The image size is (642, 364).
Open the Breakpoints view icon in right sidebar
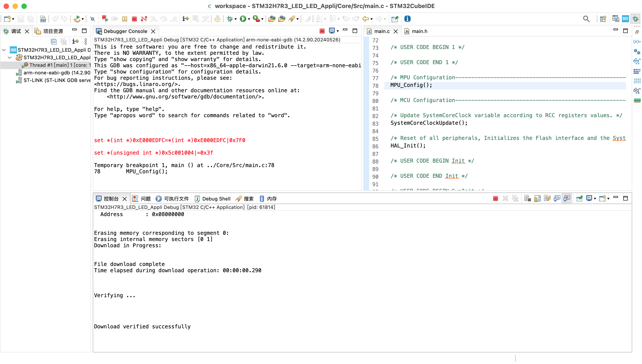637,51
